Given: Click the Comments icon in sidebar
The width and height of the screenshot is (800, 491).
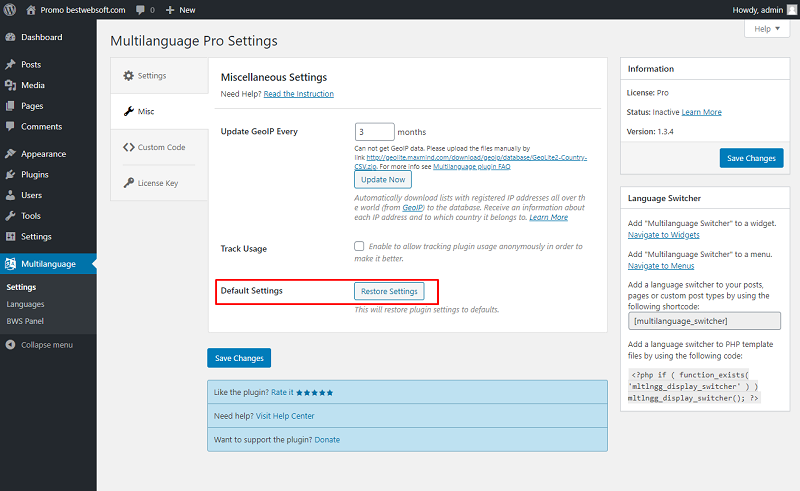Looking at the screenshot, I should pyautogui.click(x=10, y=126).
